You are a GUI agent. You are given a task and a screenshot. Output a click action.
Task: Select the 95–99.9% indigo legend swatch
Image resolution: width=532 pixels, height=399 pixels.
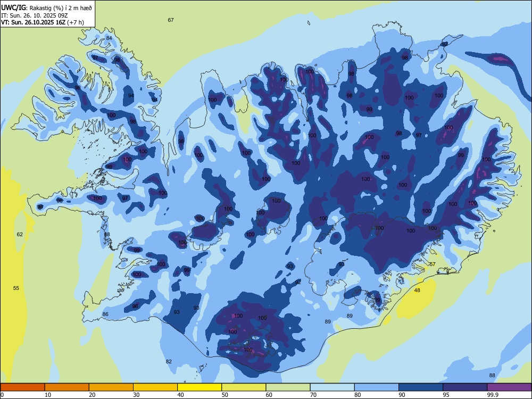(465, 387)
